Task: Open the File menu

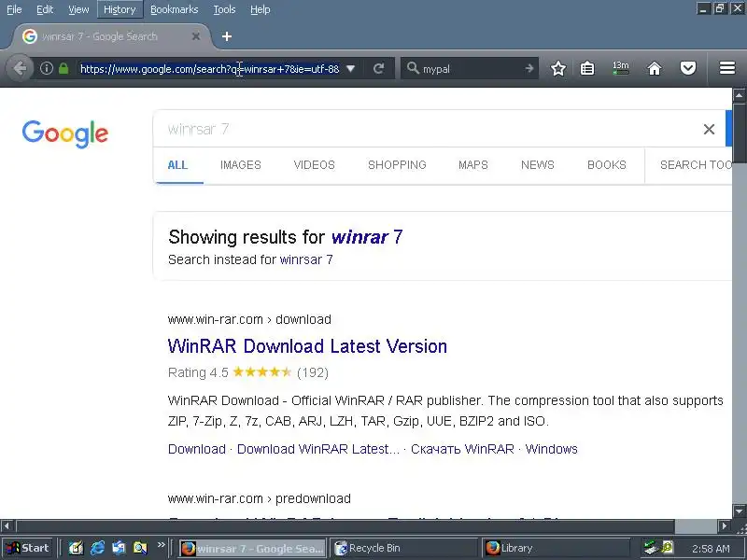Action: [14, 9]
